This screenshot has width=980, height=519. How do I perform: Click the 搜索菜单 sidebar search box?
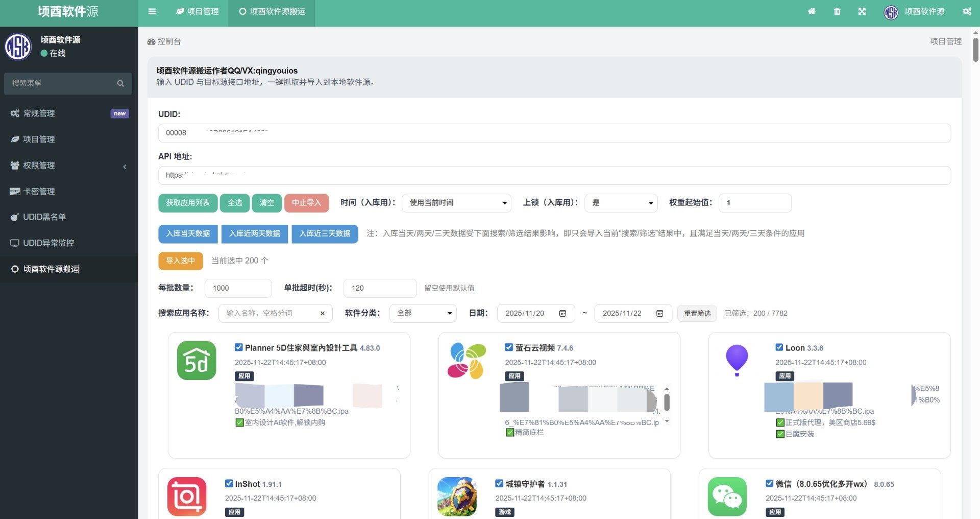[x=68, y=83]
